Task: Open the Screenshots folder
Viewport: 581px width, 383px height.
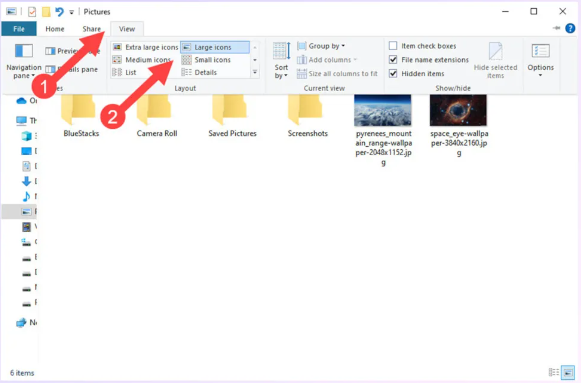Action: 308,116
